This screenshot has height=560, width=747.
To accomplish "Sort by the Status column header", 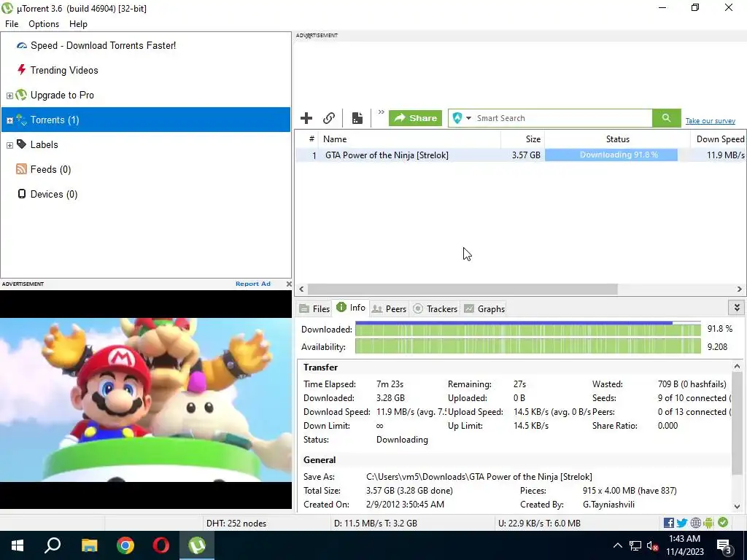I will click(x=617, y=139).
